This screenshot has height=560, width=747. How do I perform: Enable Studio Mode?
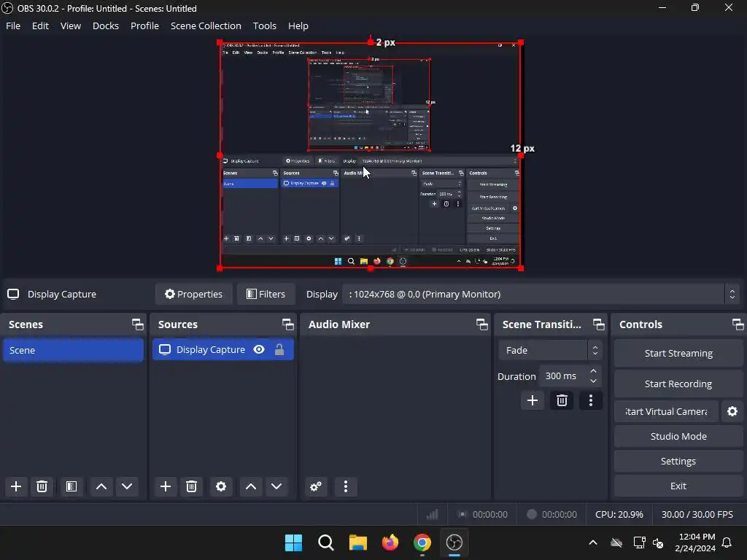678,436
